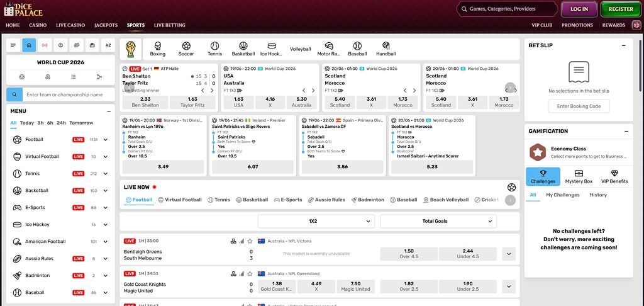The width and height of the screenshot is (644, 306).
Task: Collapse the MENU panel
Action: pos(109,111)
